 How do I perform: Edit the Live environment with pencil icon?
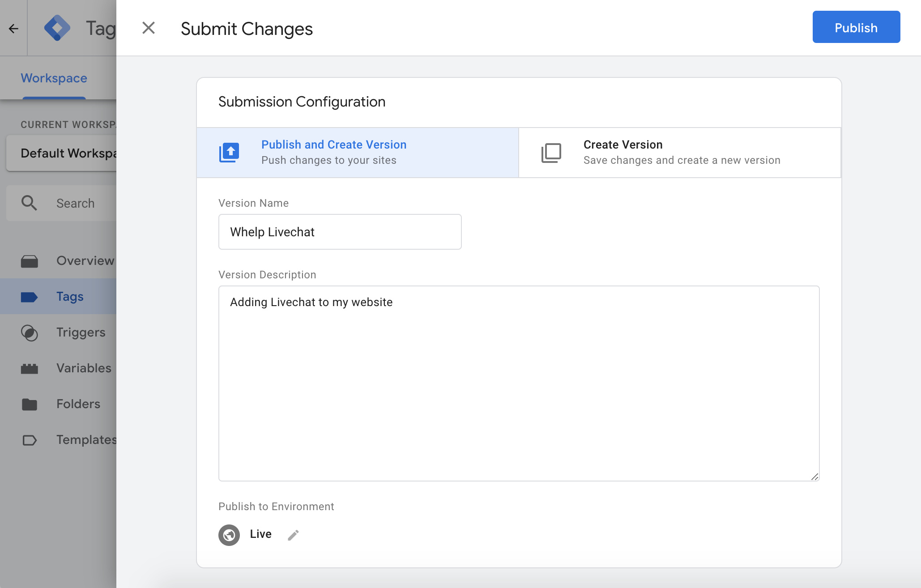click(293, 535)
